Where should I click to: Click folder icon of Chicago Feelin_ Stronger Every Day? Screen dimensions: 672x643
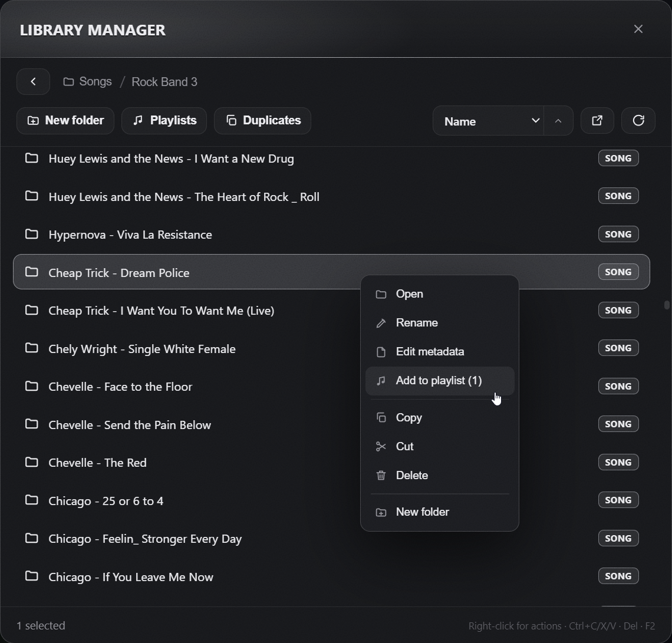tap(32, 538)
